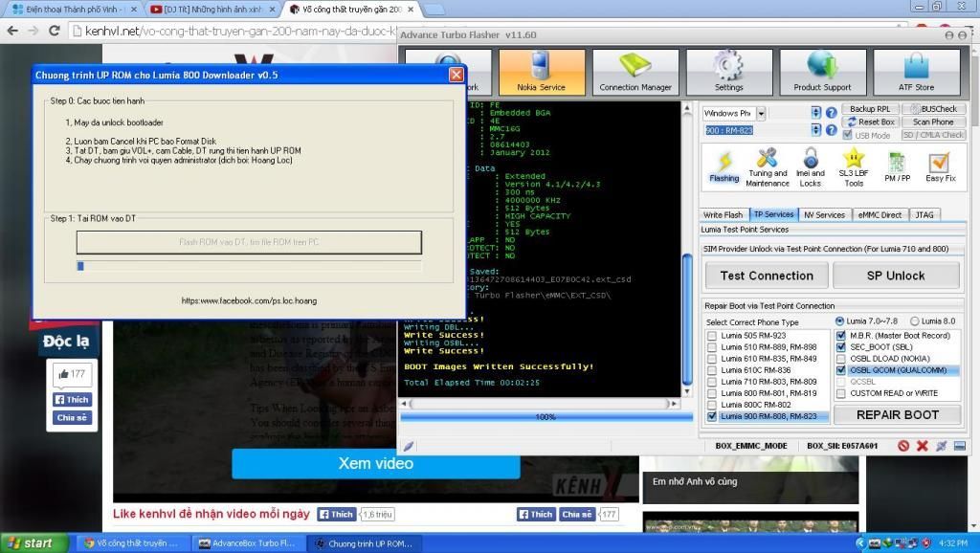The width and height of the screenshot is (980, 553).
Task: Click help icon beside Windows Phone dropdown
Action: (832, 113)
